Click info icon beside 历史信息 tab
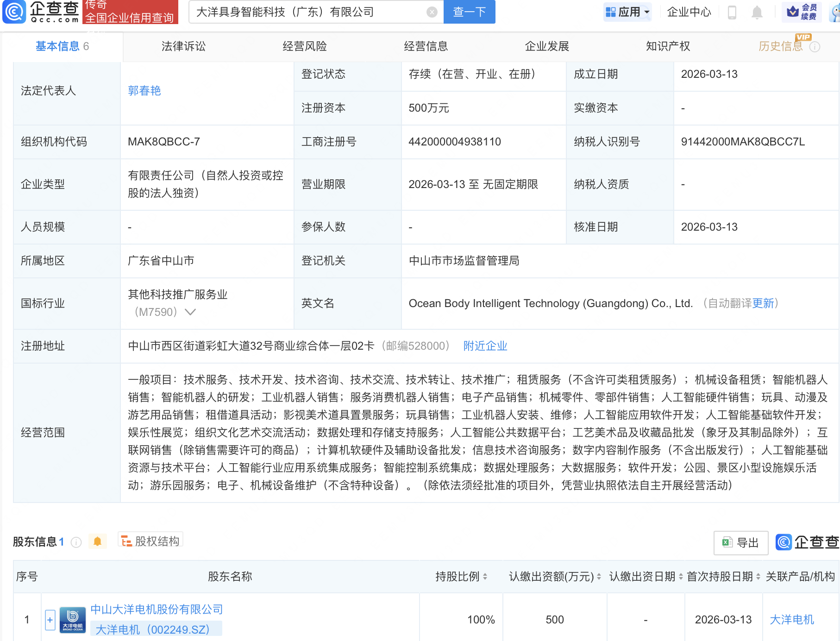The image size is (840, 641). pyautogui.click(x=815, y=47)
